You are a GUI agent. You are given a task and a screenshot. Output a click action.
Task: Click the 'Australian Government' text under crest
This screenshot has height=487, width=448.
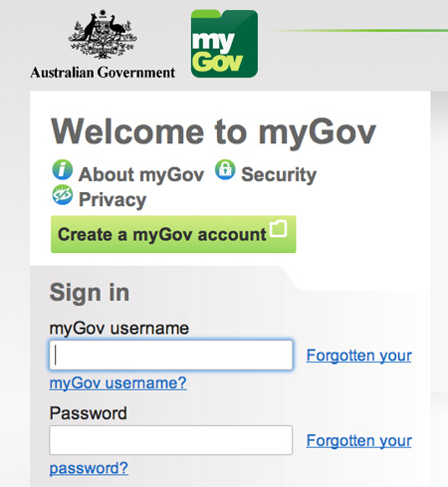(x=103, y=72)
